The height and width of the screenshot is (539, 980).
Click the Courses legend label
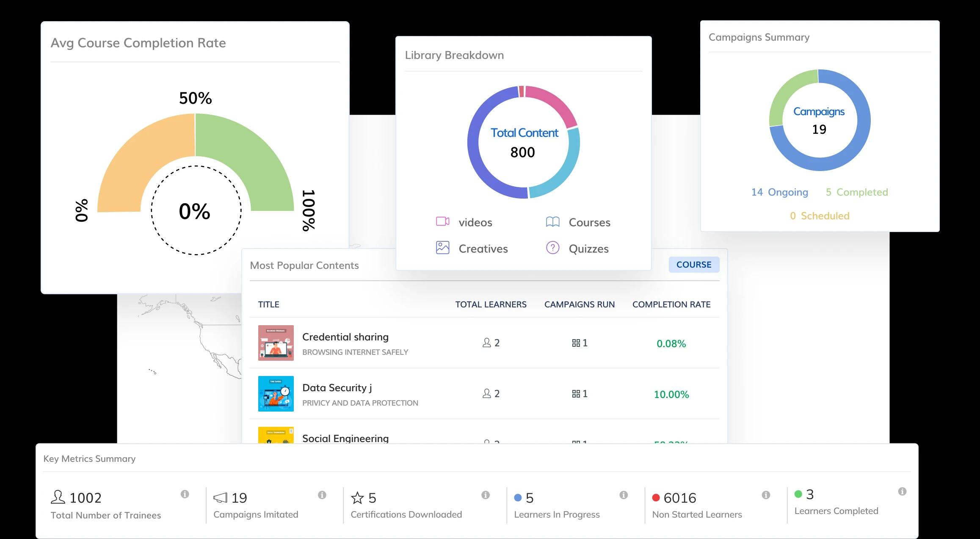tap(590, 223)
